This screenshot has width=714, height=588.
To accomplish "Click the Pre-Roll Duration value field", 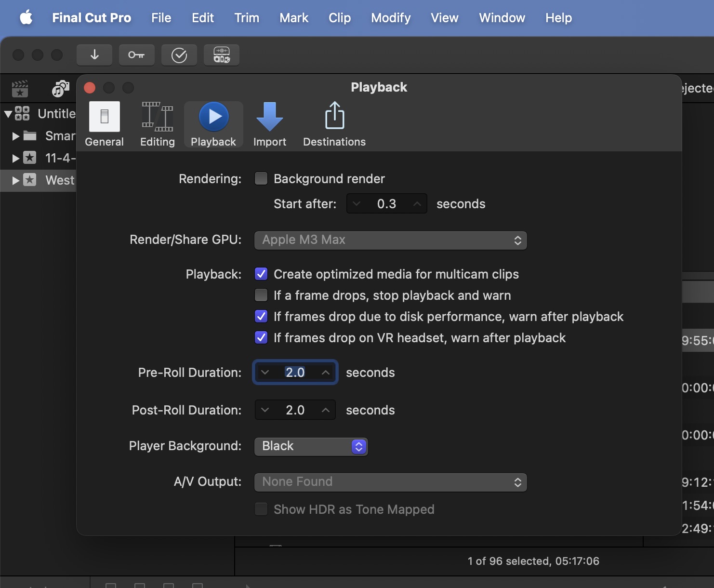I will [295, 373].
